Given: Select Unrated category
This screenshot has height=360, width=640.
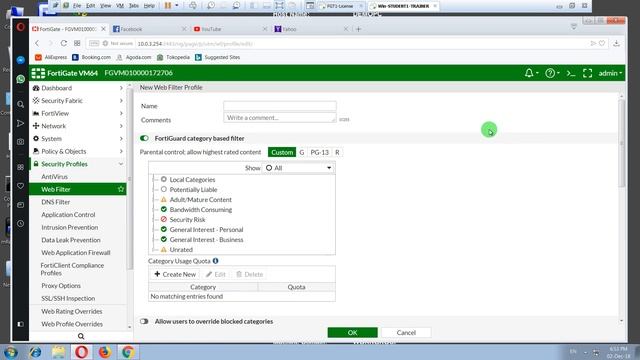Looking at the screenshot, I should (x=181, y=249).
